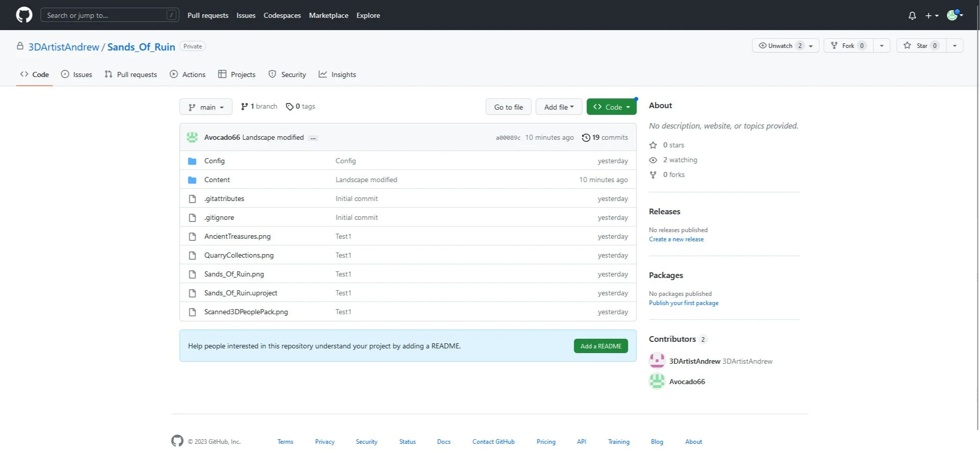
Task: Click the Add a README button
Action: 601,346
